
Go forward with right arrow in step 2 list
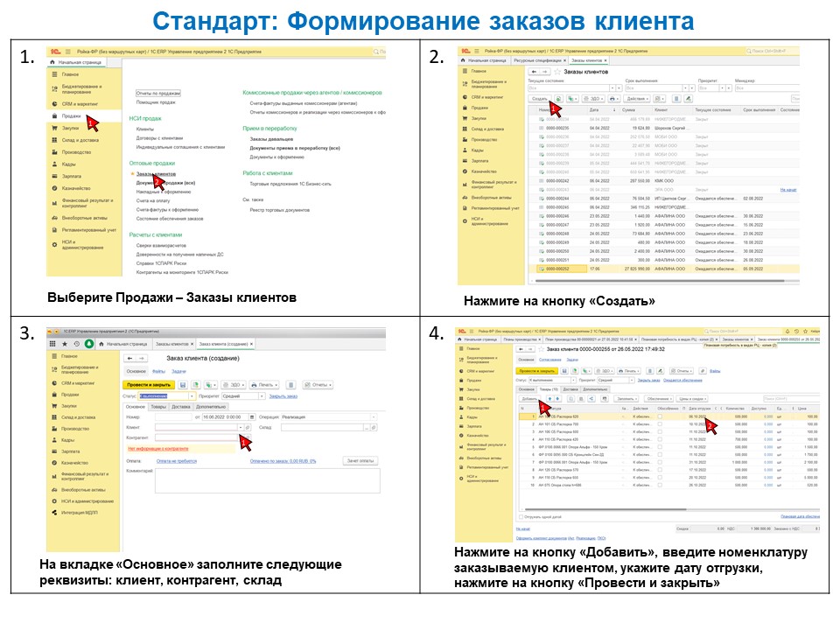[x=544, y=71]
